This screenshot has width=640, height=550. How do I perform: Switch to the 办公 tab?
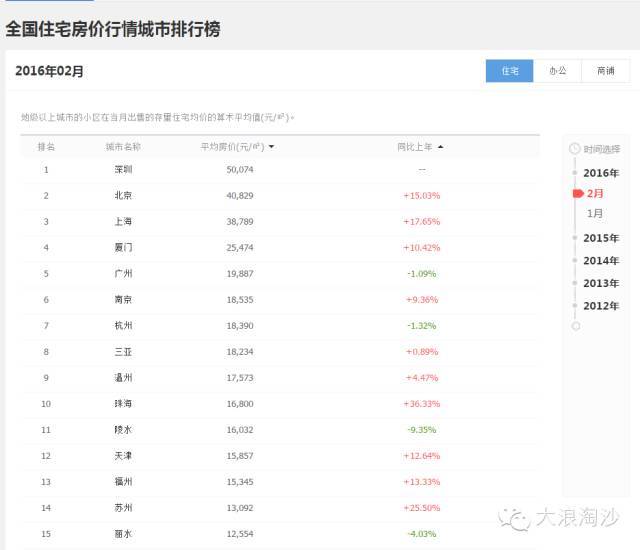pyautogui.click(x=557, y=71)
